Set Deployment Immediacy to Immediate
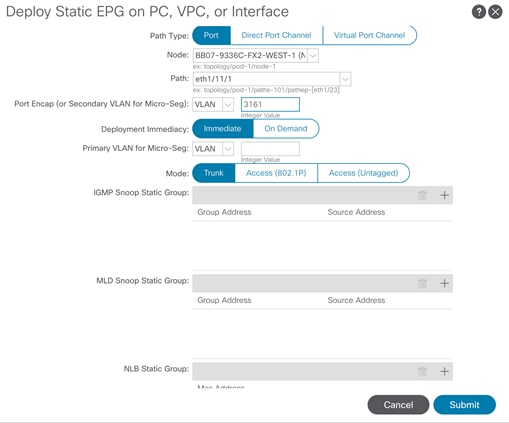Viewport: 509px width, 423px height. [x=223, y=129]
